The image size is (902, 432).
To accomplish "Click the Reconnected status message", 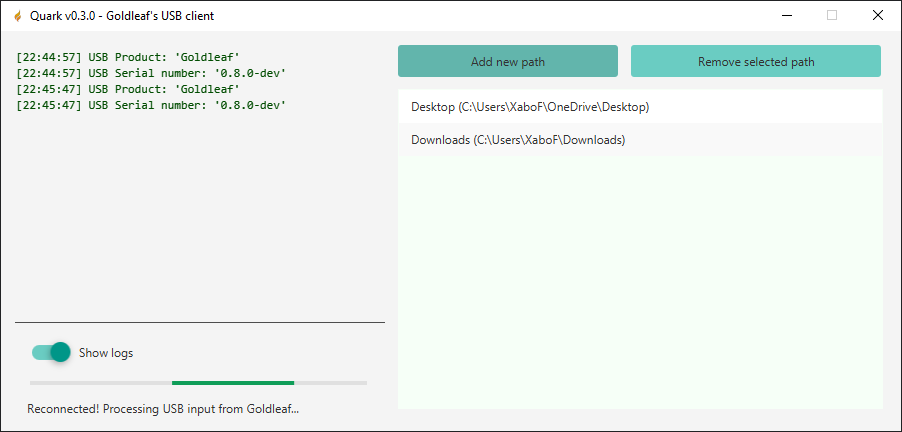I will point(163,409).
